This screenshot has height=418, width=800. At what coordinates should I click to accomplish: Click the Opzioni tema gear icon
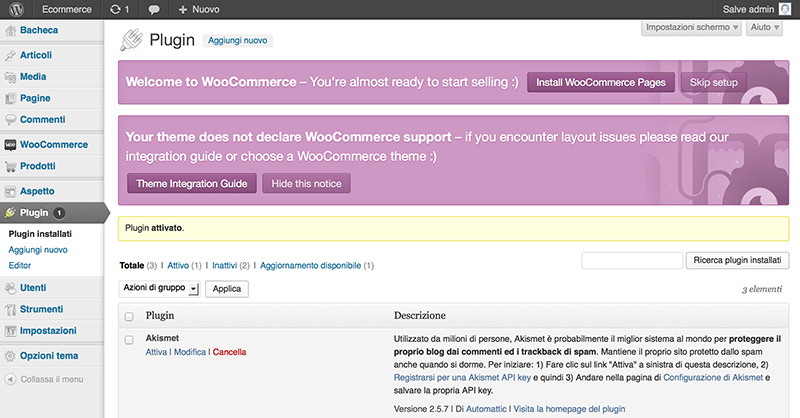coord(10,356)
